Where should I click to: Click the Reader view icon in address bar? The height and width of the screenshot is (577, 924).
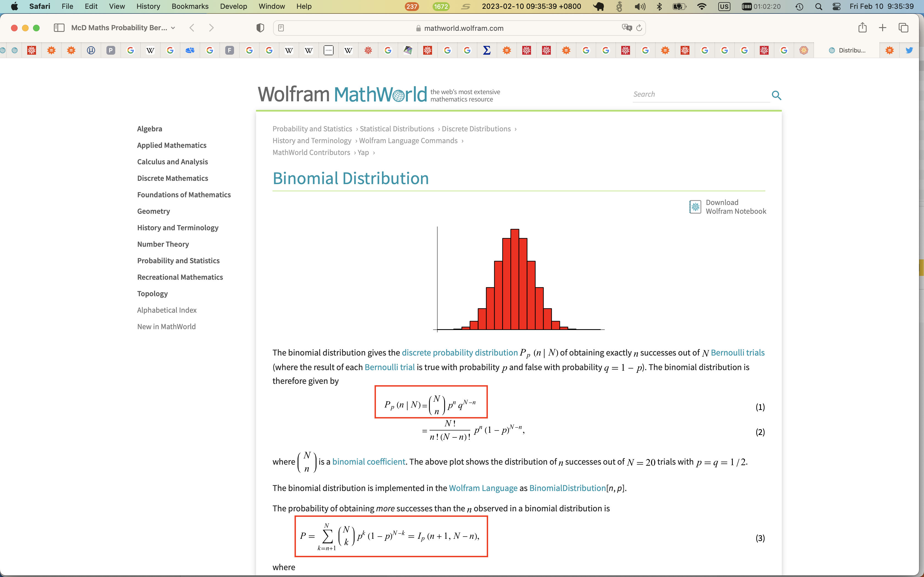point(281,28)
